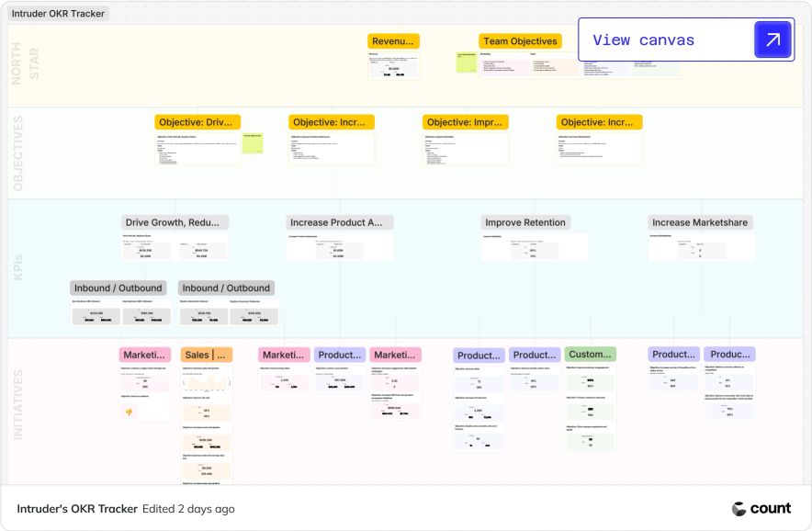Click the Count logo icon
The height and width of the screenshot is (531, 812).
[x=739, y=509]
